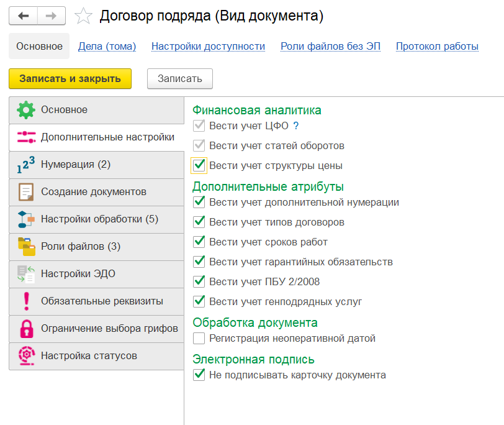
Task: Click the Записать и закрыть button
Action: point(70,78)
